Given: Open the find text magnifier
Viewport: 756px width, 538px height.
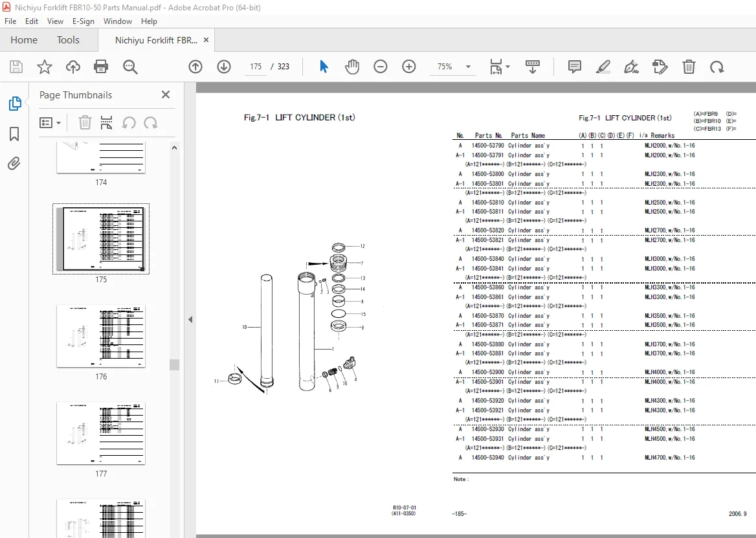Looking at the screenshot, I should pos(130,67).
